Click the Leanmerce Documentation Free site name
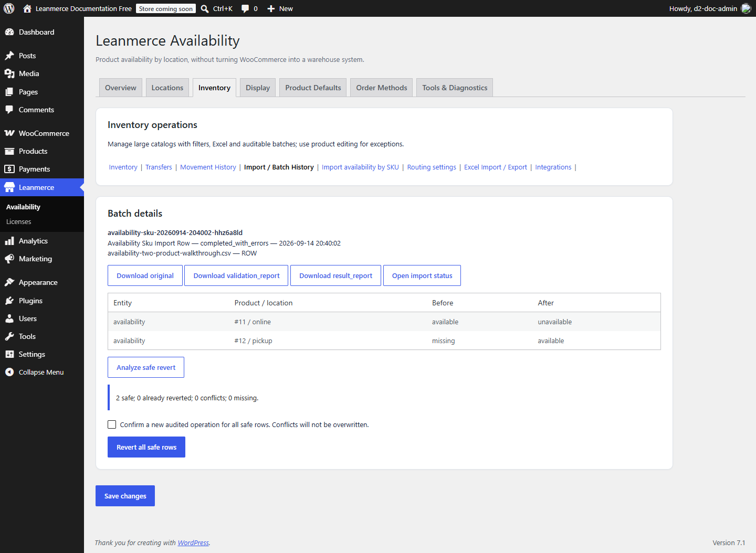The image size is (756, 553). point(83,9)
